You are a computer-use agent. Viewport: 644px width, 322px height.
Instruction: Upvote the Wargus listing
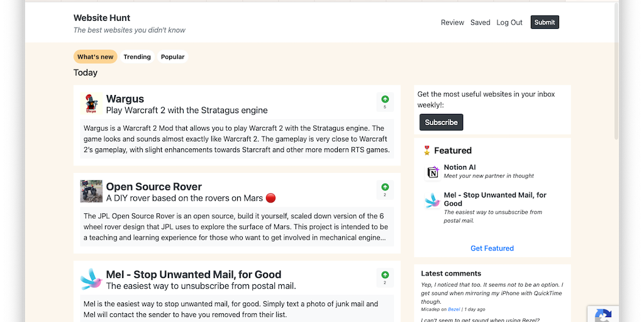385,101
